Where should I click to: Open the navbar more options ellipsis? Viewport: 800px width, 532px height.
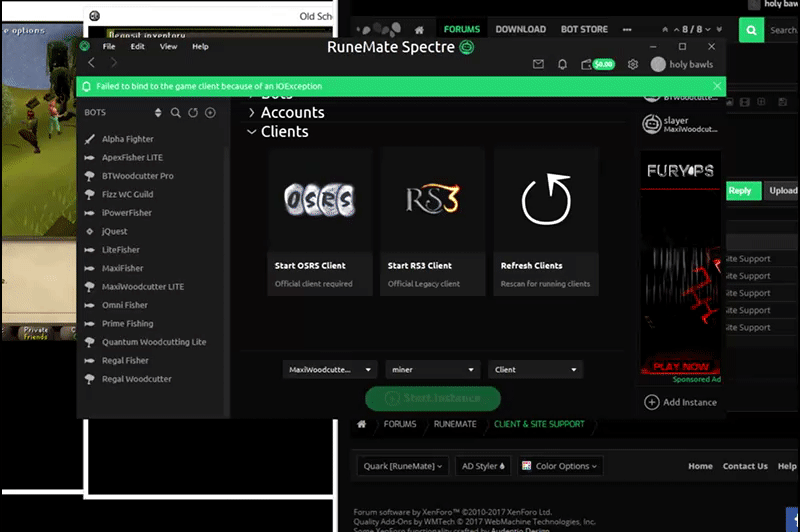point(627,30)
